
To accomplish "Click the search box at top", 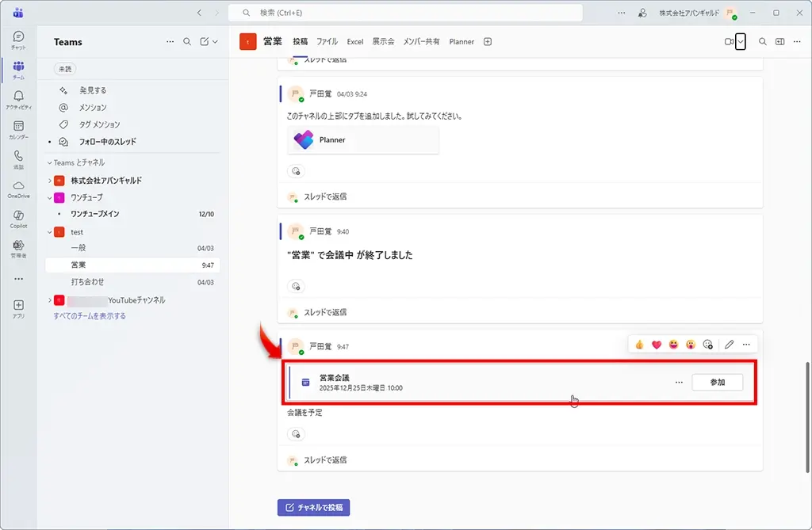I will point(405,13).
